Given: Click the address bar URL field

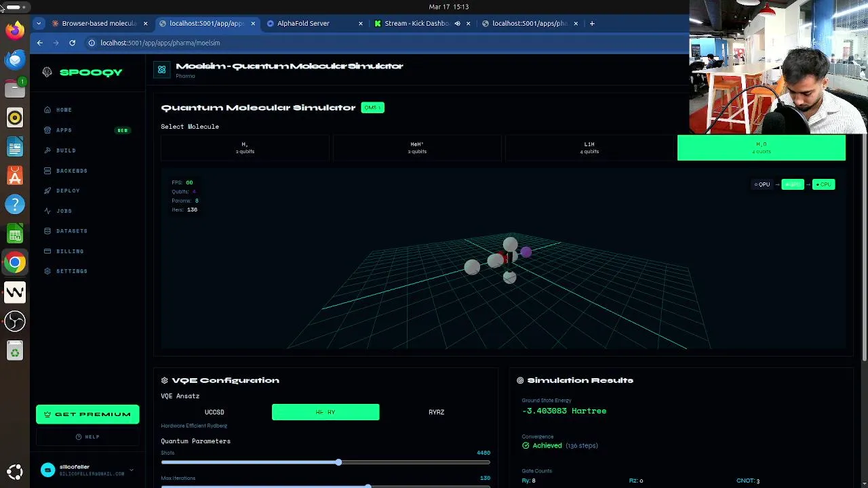Looking at the screenshot, I should tap(387, 43).
